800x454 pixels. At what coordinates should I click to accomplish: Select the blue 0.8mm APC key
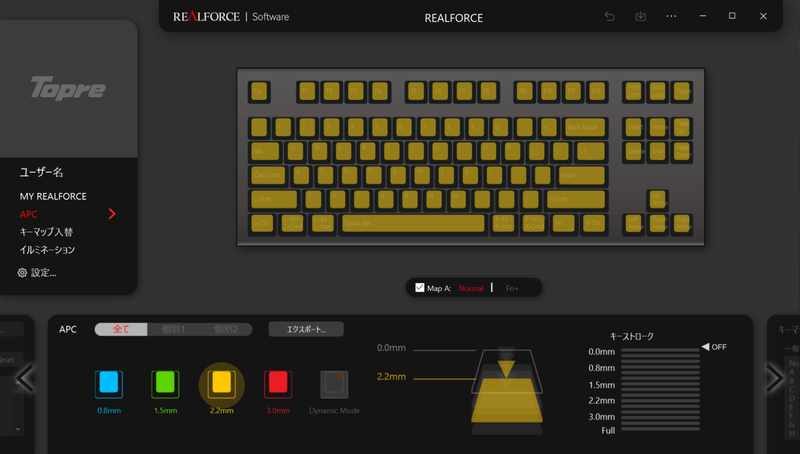pyautogui.click(x=109, y=384)
